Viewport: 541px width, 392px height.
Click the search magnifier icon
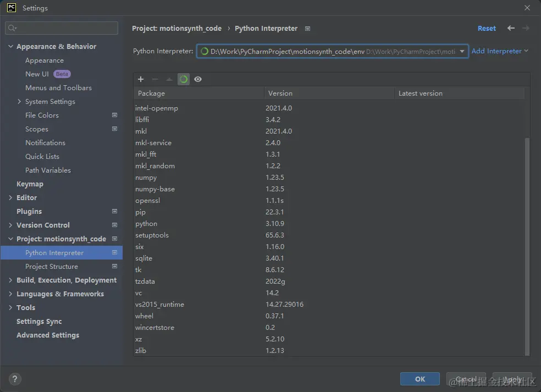tap(13, 28)
